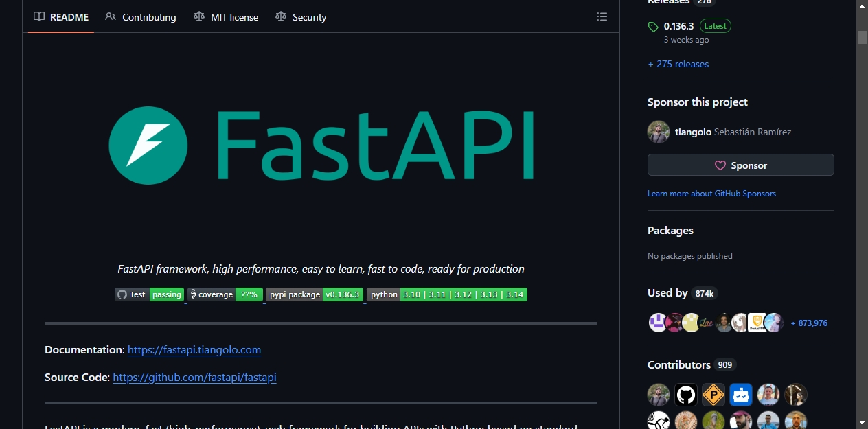Open the yellow pixelated Used by avatar

pyautogui.click(x=691, y=323)
